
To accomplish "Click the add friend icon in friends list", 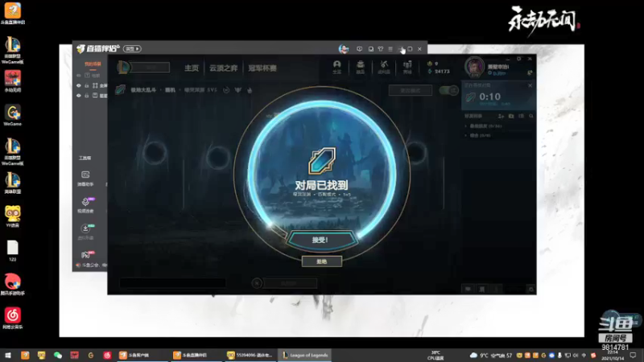I will click(501, 116).
